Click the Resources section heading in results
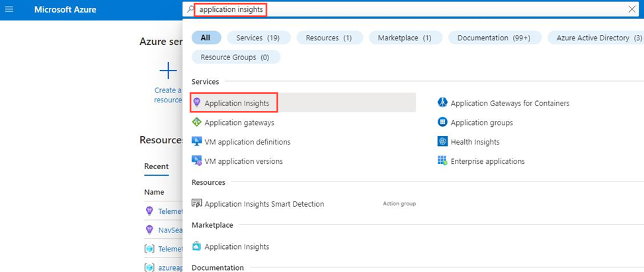 (208, 182)
